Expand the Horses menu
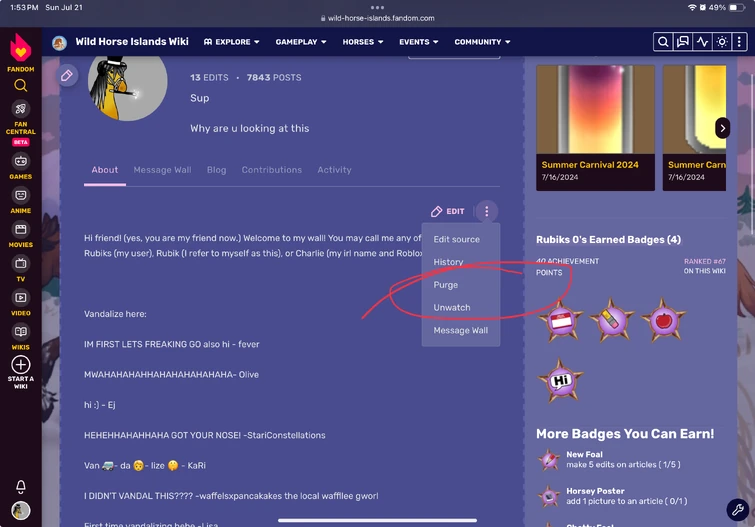 (363, 42)
